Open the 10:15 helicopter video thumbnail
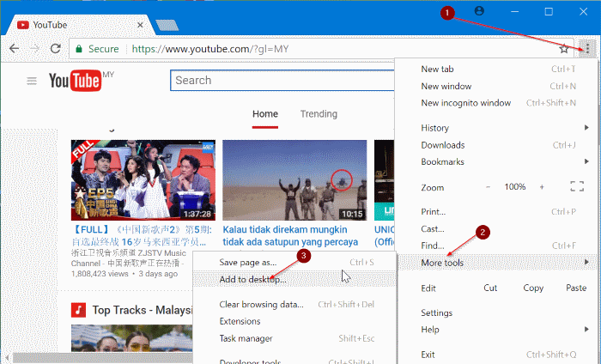 click(294, 180)
